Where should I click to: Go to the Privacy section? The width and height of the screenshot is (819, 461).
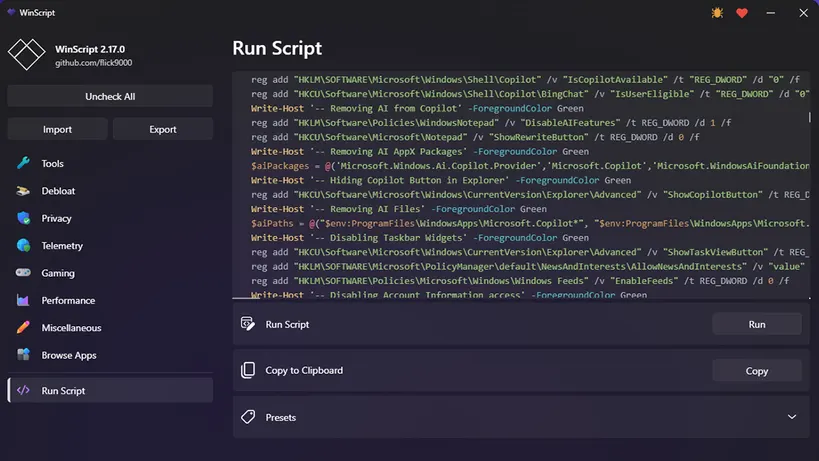tap(110, 218)
